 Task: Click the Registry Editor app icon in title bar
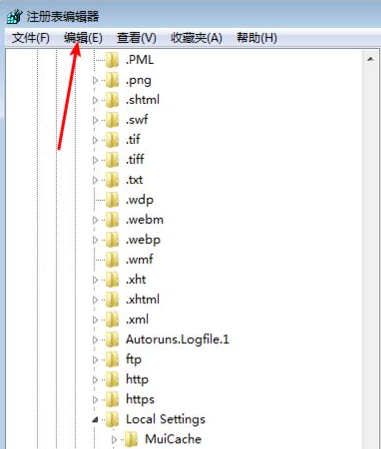point(15,16)
